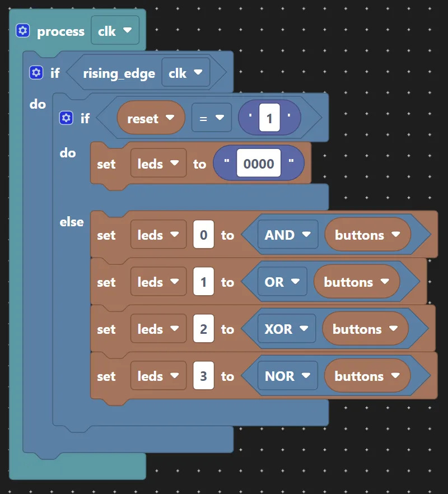Open the process clk signal dropdown

(x=114, y=31)
